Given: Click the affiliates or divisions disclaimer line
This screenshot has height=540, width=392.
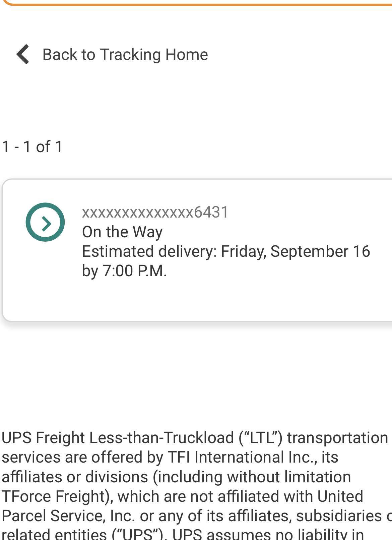Looking at the screenshot, I should coord(176,477).
